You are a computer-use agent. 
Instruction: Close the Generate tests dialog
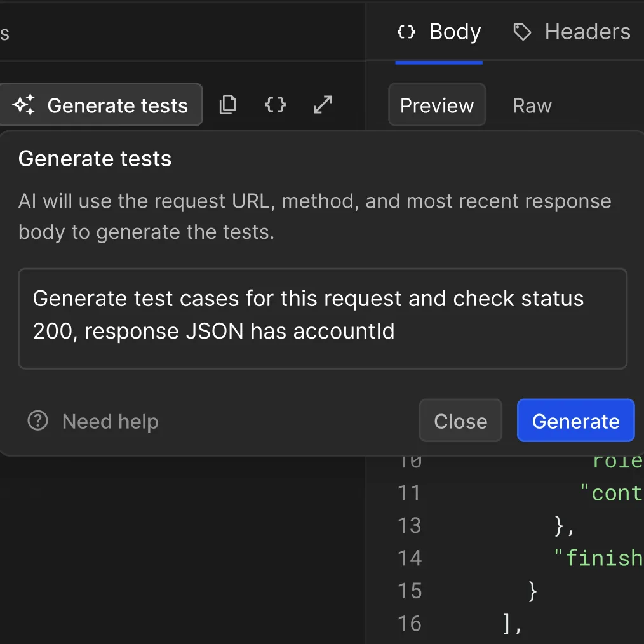pyautogui.click(x=460, y=420)
